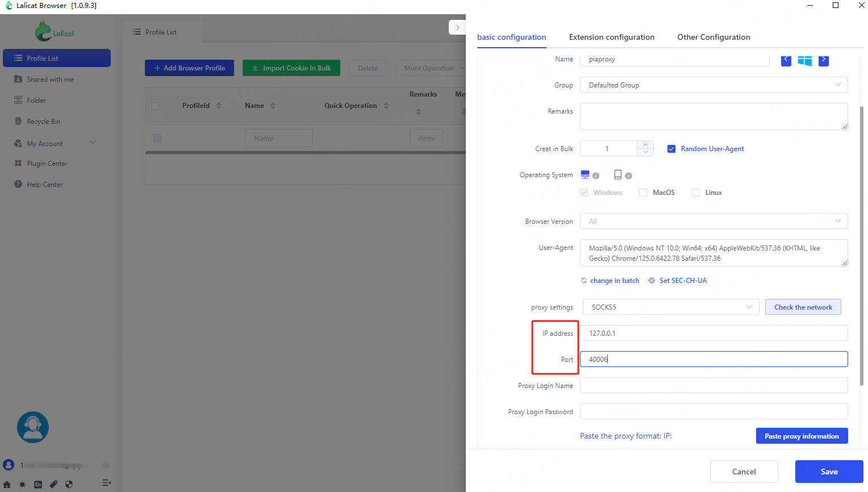This screenshot has width=868, height=492.
Task: Open the SOCKS5 proxy settings dropdown
Action: [x=671, y=307]
